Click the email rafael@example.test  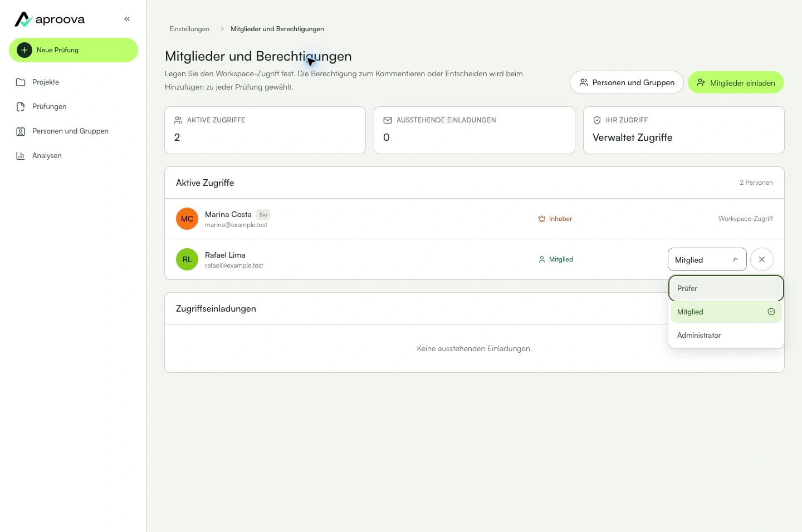coord(234,265)
